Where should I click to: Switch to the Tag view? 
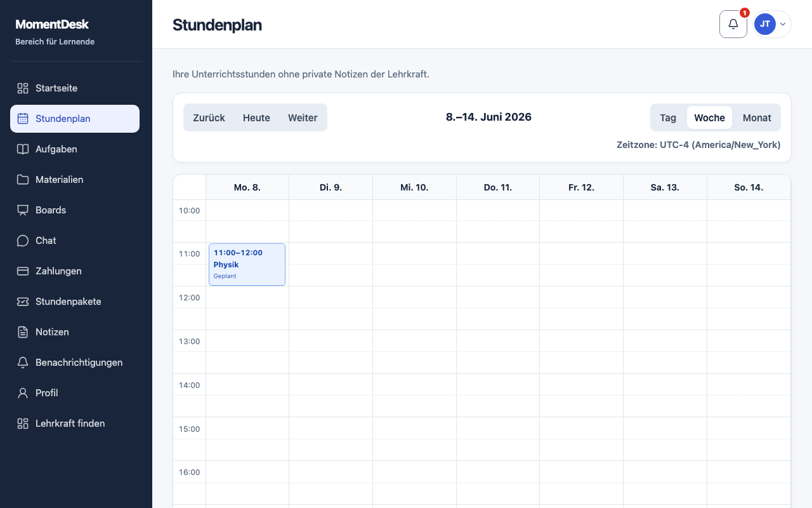[668, 117]
